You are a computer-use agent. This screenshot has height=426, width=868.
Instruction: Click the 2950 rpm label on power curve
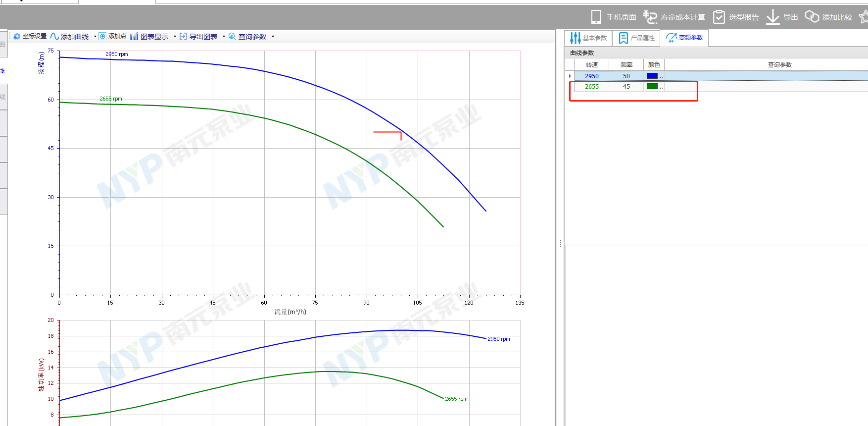(x=499, y=339)
